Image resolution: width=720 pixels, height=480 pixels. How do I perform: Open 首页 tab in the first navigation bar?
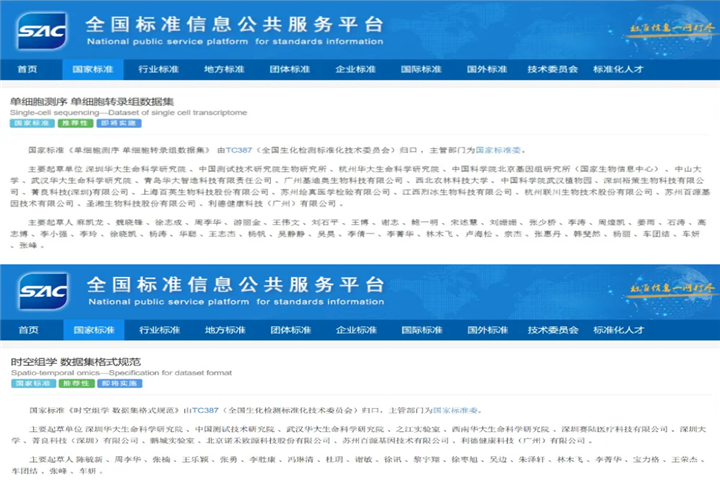(x=28, y=70)
